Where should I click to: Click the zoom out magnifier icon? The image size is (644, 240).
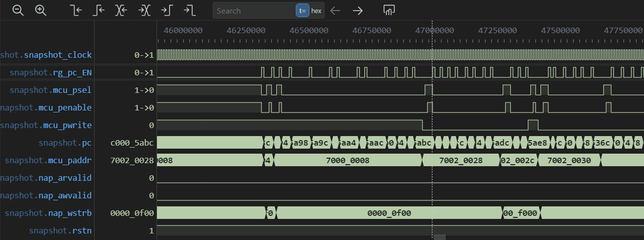(18, 11)
